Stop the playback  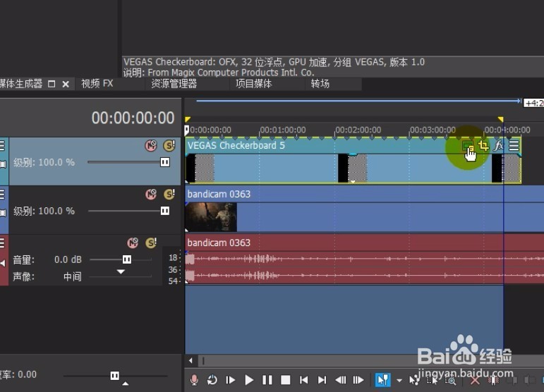pos(286,380)
